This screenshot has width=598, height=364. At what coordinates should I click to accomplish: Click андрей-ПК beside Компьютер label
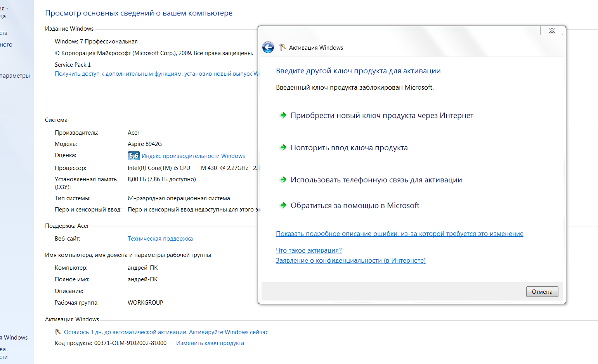pyautogui.click(x=142, y=268)
